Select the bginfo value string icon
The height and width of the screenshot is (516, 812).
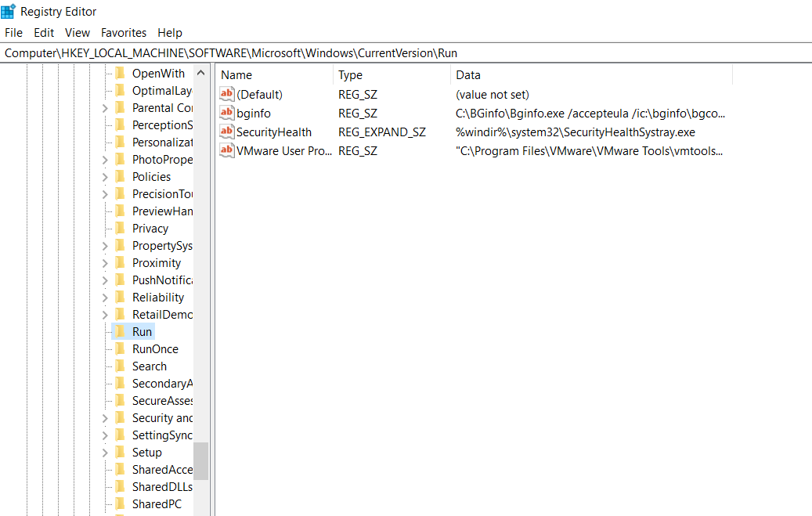(x=227, y=113)
